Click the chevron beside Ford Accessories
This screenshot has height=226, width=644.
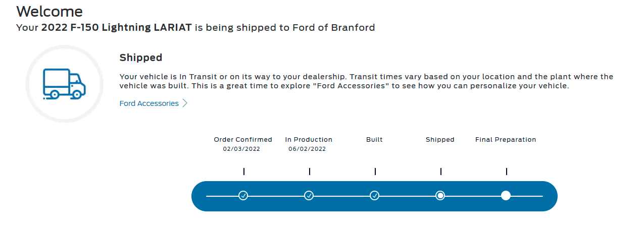tap(185, 103)
